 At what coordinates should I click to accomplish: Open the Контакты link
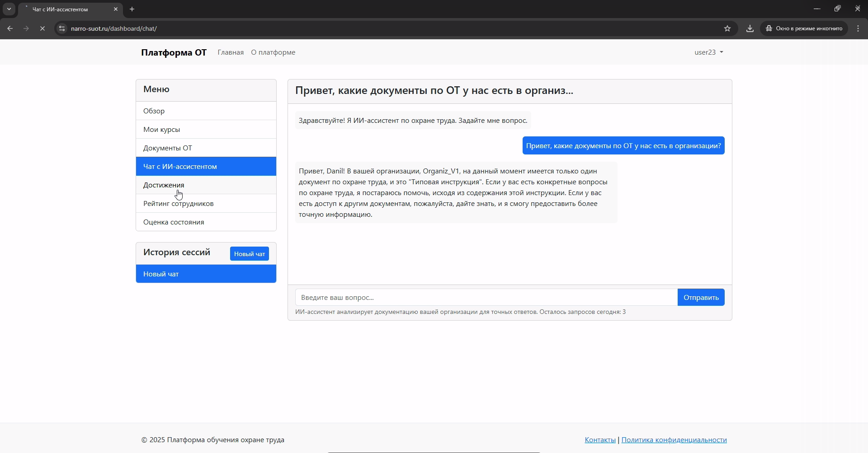[599, 439]
